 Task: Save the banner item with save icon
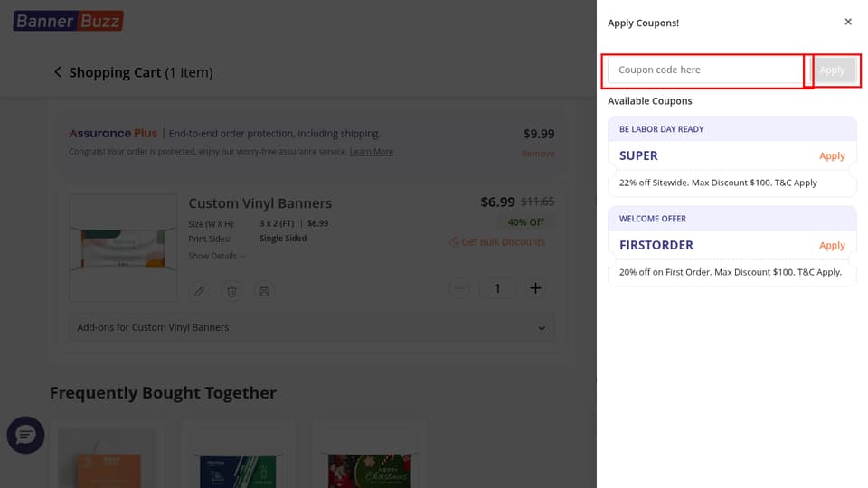click(264, 291)
